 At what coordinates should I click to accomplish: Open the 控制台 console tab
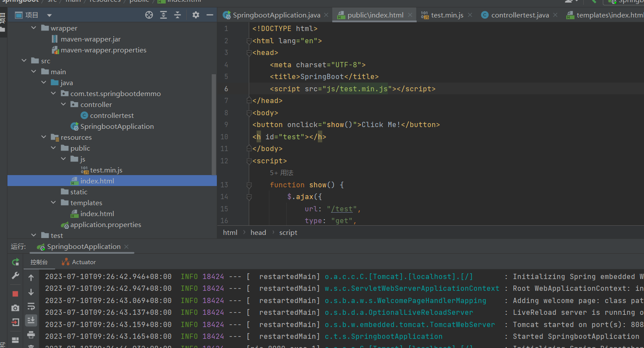(39, 262)
